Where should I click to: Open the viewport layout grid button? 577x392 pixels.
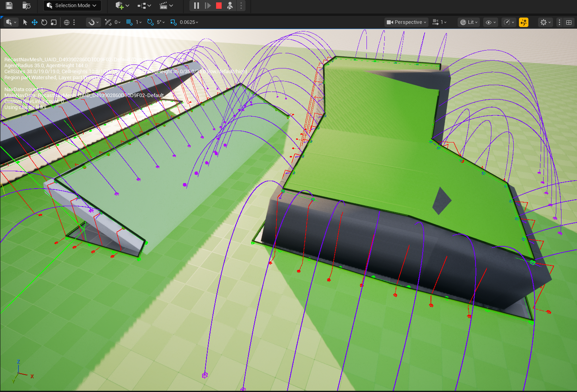point(569,22)
